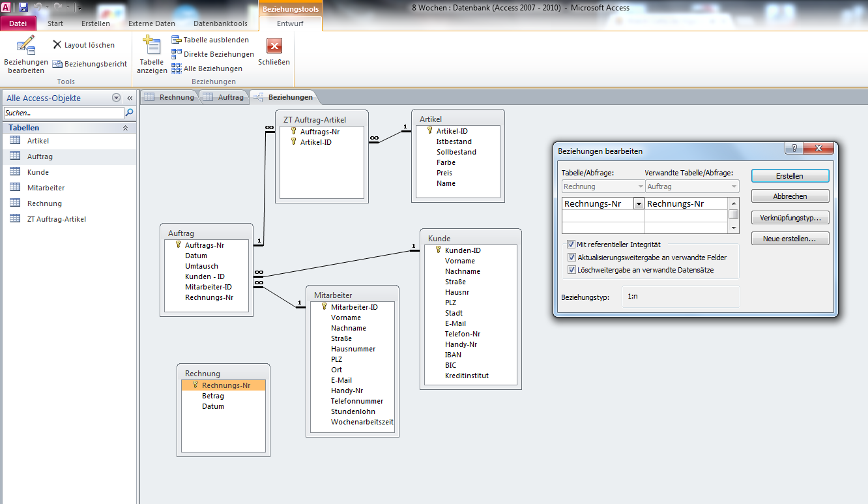Select Tabelle ausblenden in the ribbon

[x=210, y=40]
